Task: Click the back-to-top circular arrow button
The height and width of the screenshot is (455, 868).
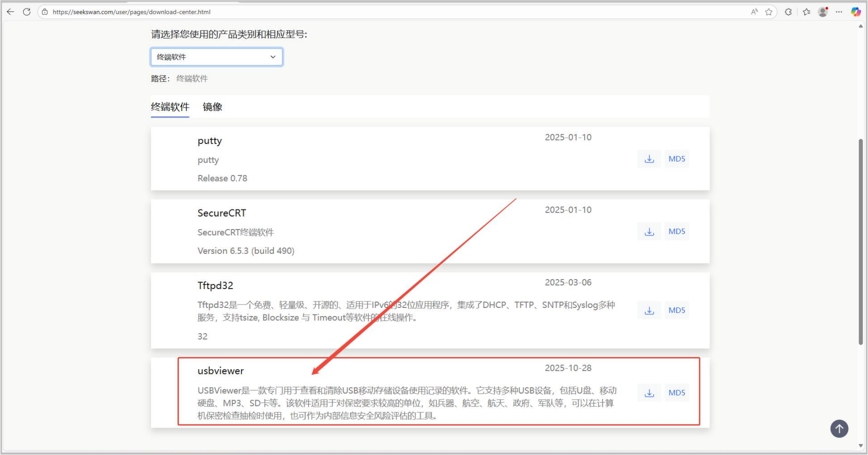Action: coord(839,428)
